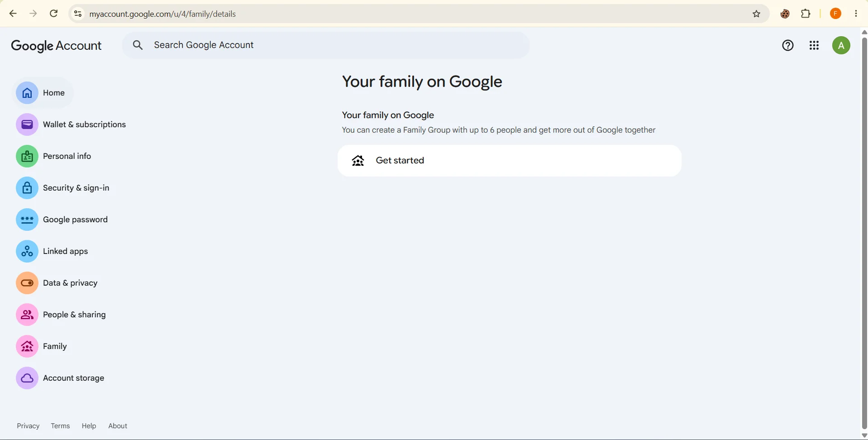Select Account storage in sidebar
868x440 pixels.
[60, 378]
